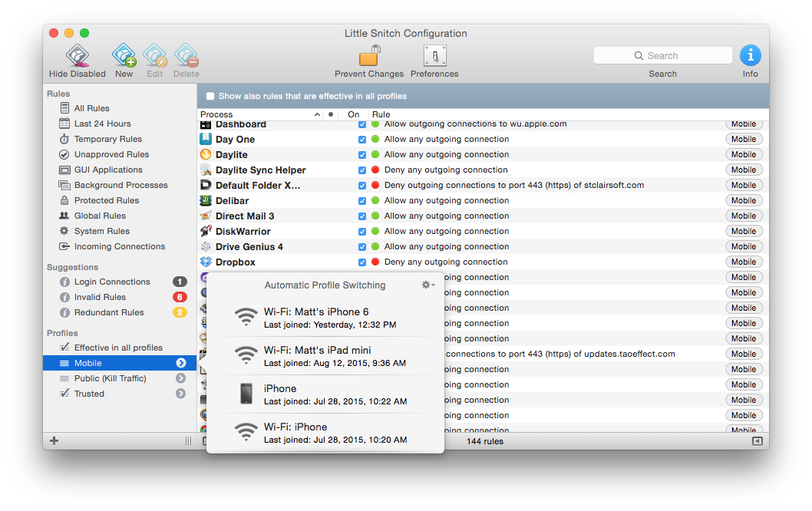This screenshot has height=511, width=812.
Task: Click the Day One app icon
Action: (206, 139)
